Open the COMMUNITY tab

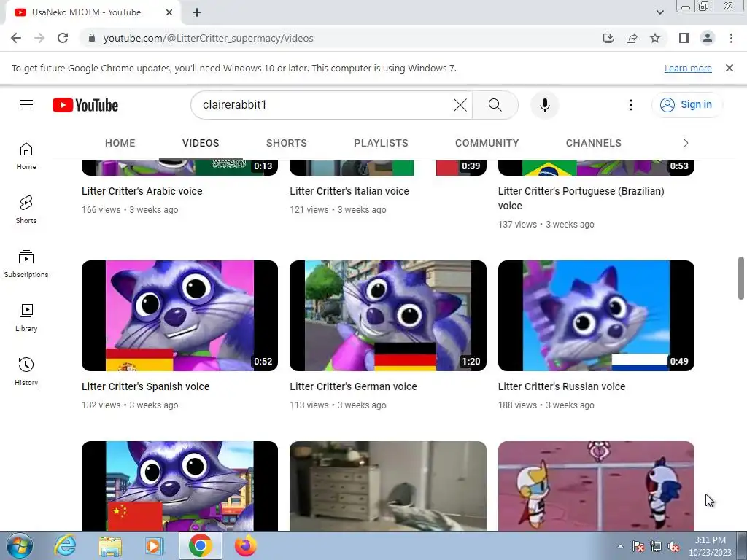[x=487, y=143]
